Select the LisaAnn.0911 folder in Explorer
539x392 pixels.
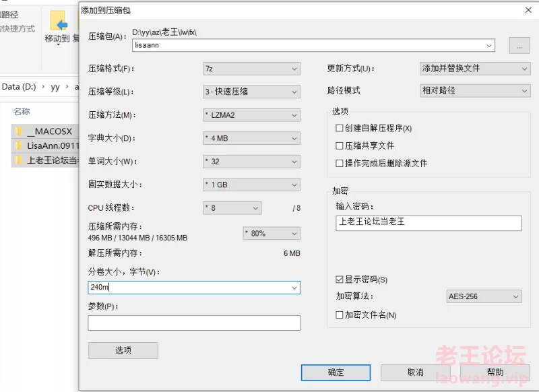[x=46, y=145]
